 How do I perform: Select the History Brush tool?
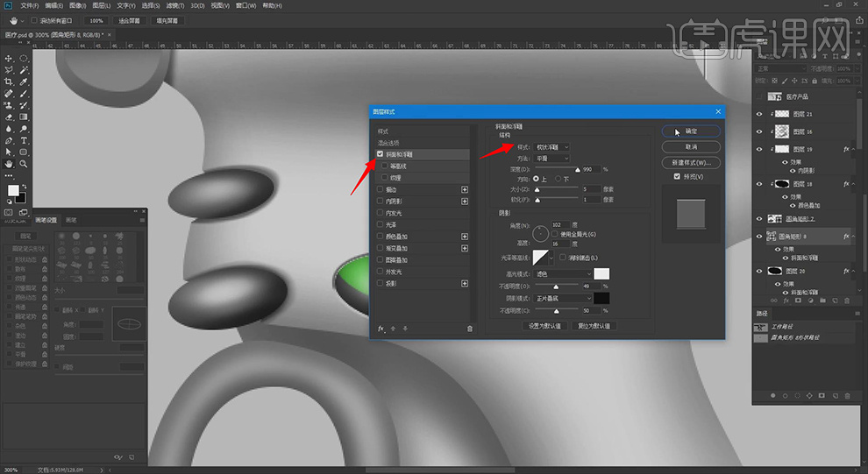[24, 105]
